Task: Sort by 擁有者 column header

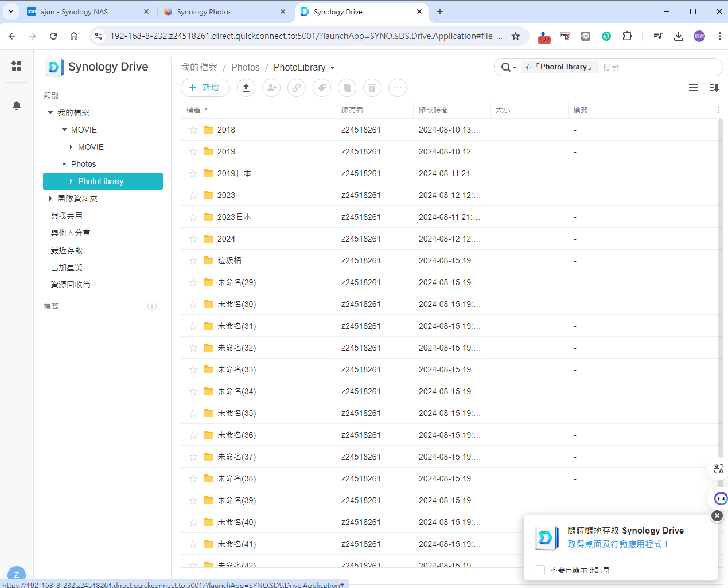Action: click(375, 110)
